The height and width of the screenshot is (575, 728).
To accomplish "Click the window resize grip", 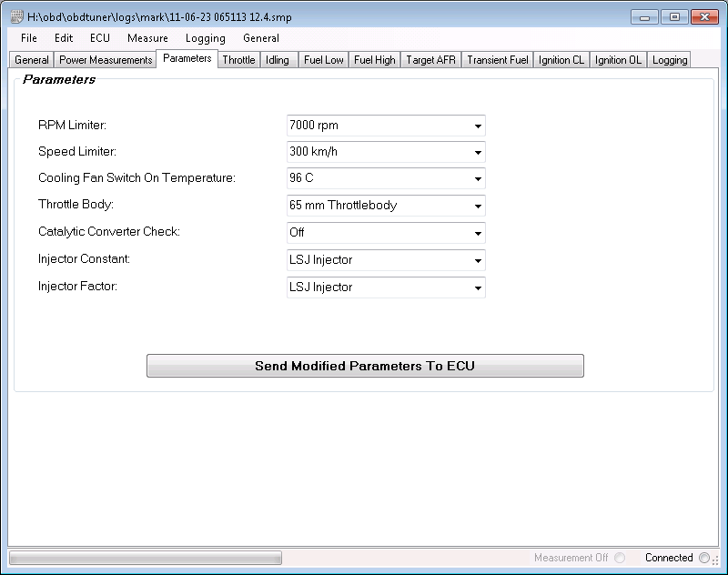I will [x=715, y=560].
